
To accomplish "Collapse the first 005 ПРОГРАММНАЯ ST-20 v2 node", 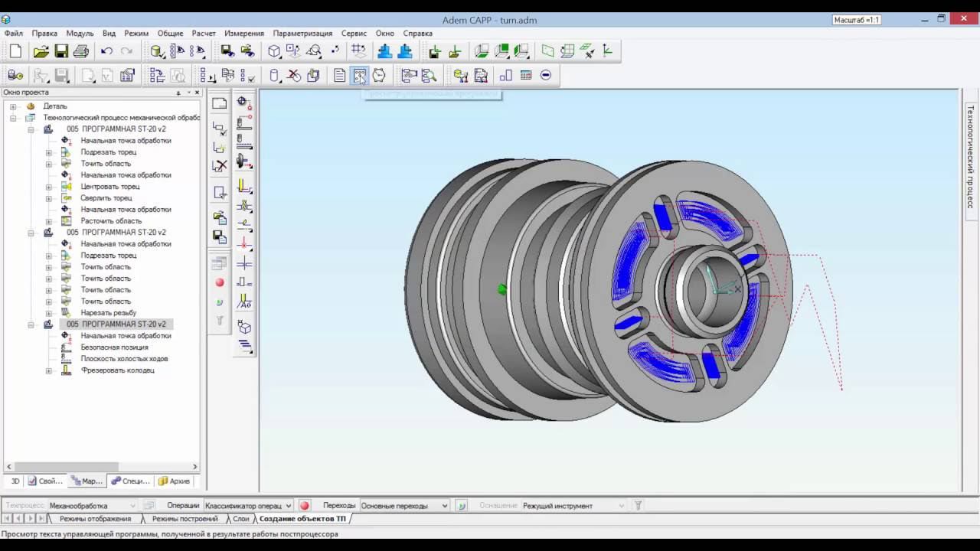I will pyautogui.click(x=31, y=129).
